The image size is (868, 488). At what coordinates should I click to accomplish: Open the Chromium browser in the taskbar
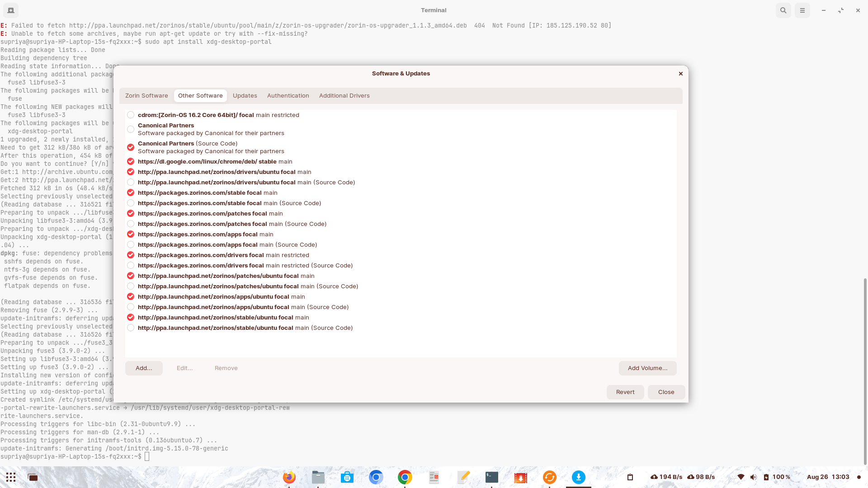click(x=376, y=477)
